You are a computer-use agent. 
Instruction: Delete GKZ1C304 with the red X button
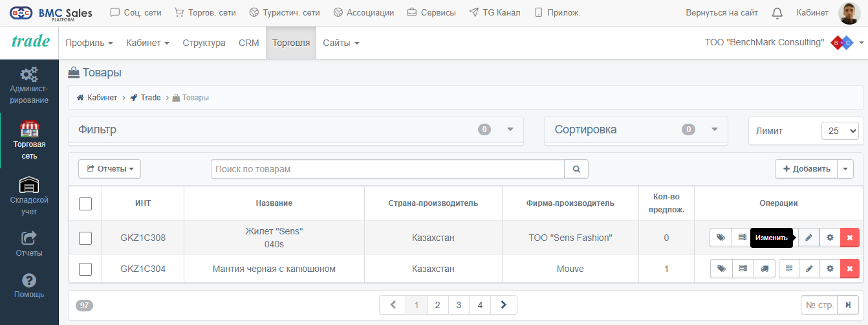(850, 269)
